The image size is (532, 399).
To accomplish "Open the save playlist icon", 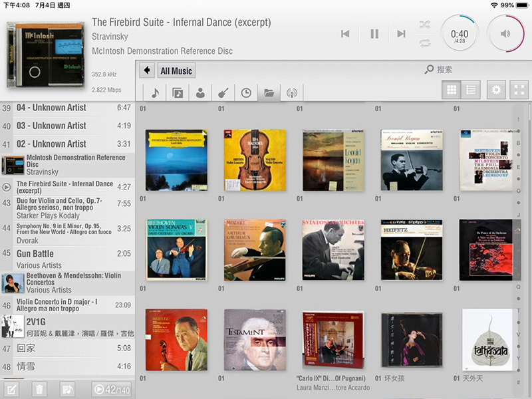I will coord(67,390).
